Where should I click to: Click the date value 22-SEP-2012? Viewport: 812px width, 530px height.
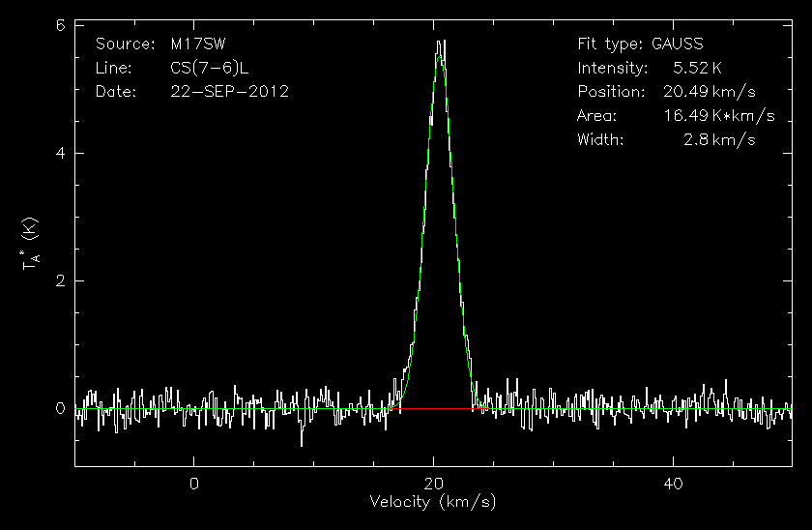coord(229,92)
